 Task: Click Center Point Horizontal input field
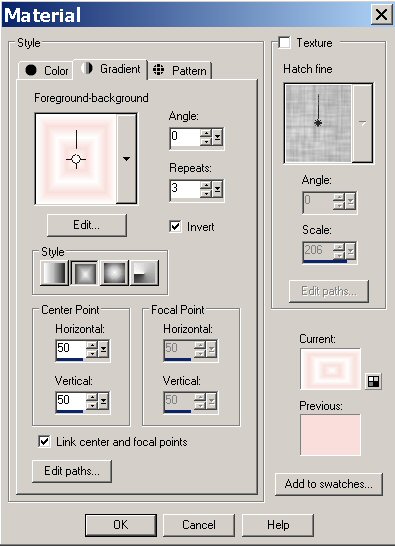pyautogui.click(x=71, y=349)
